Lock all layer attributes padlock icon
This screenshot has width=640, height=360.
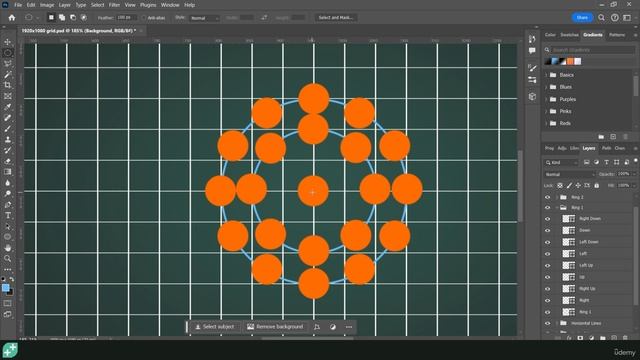(x=596, y=186)
